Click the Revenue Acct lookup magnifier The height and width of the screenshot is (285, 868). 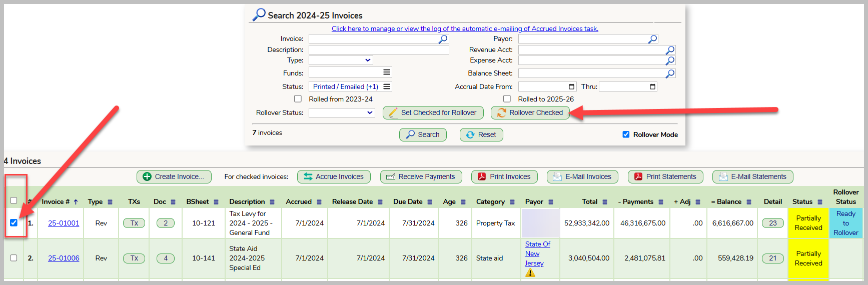click(x=670, y=50)
